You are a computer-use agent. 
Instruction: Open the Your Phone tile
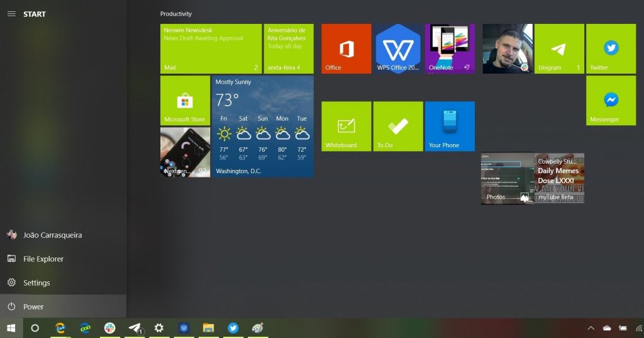[449, 127]
